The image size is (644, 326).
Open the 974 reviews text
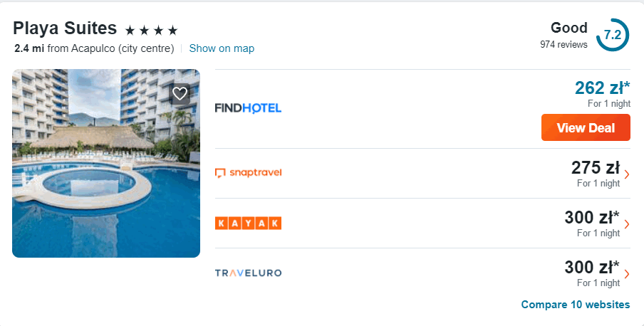click(x=563, y=44)
